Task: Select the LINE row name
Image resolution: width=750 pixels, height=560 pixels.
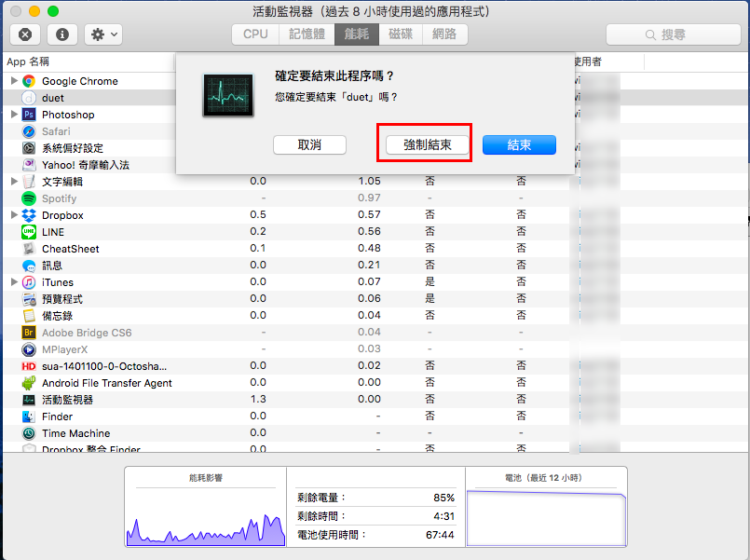Action: pyautogui.click(x=52, y=232)
